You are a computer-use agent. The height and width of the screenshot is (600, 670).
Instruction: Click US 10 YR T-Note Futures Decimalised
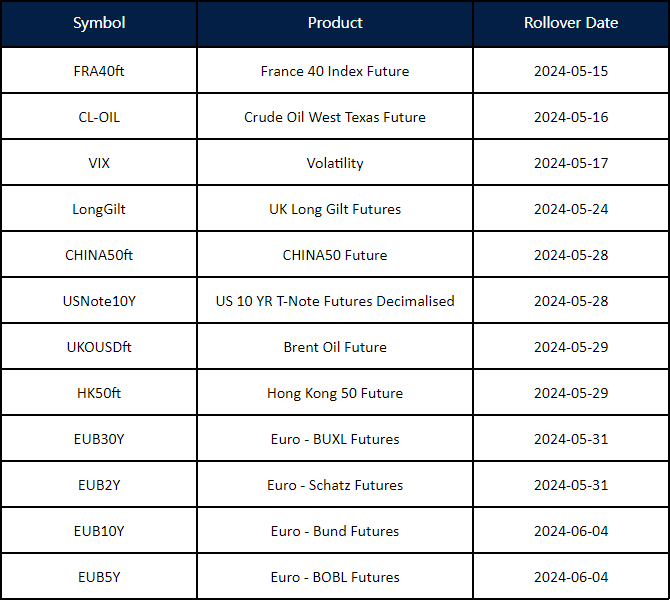pos(335,301)
